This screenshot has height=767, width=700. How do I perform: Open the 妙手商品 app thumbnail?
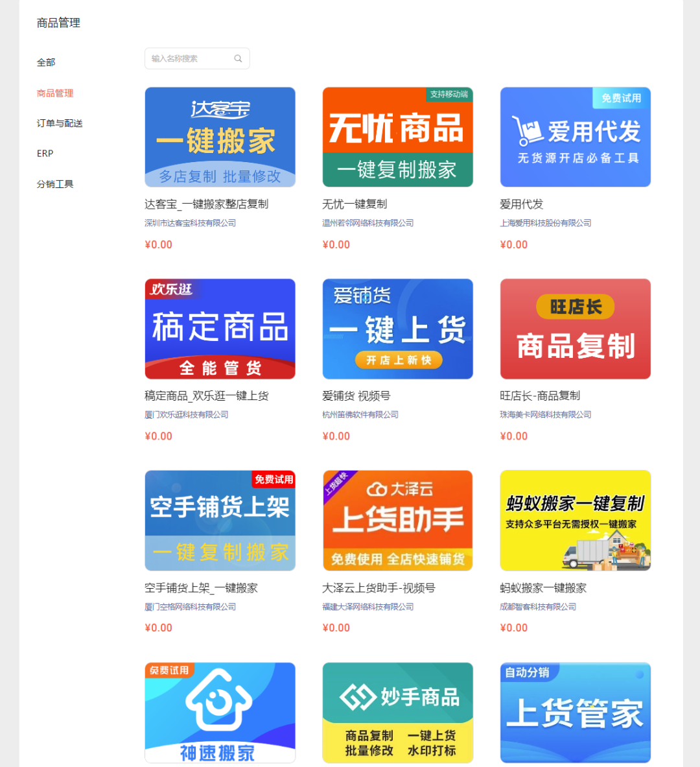coord(398,713)
